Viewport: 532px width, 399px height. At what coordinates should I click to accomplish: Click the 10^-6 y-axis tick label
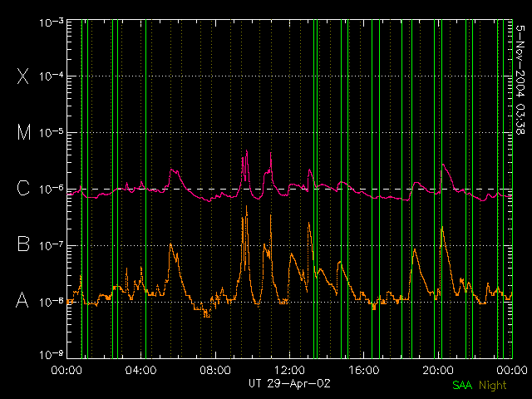point(52,189)
